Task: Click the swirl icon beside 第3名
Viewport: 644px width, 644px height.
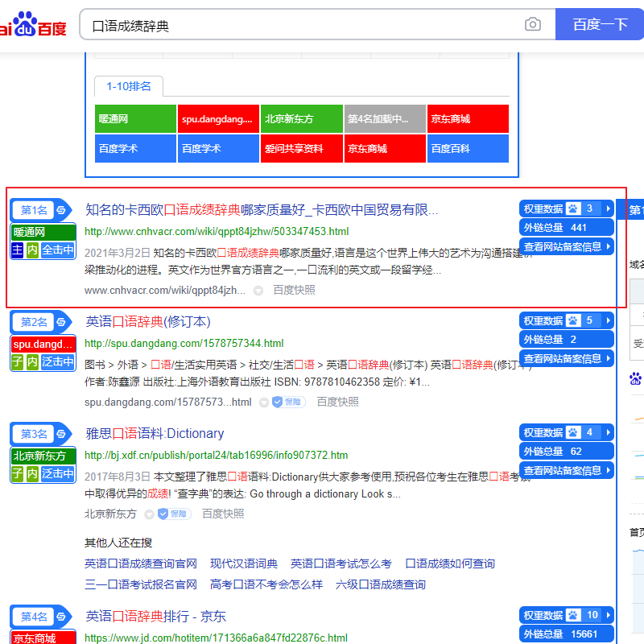Action: pos(61,434)
